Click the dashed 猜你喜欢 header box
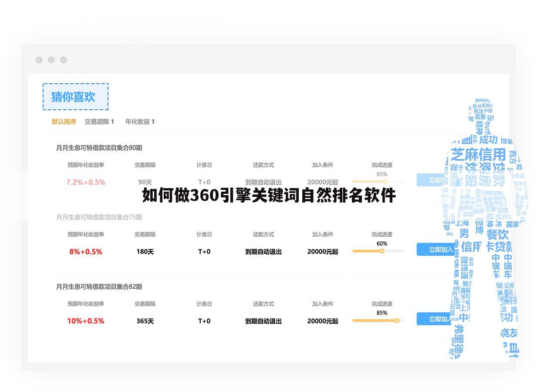Viewport: 537px width, 392px height. [75, 97]
